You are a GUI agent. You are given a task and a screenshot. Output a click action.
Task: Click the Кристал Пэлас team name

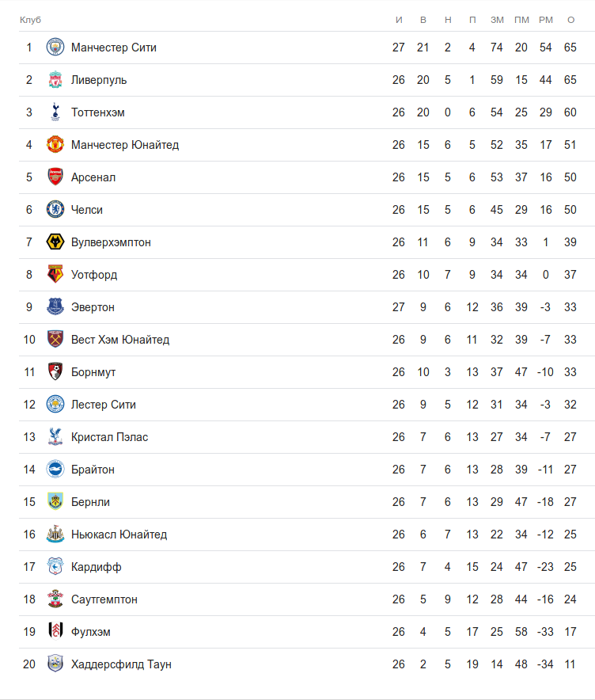[109, 437]
